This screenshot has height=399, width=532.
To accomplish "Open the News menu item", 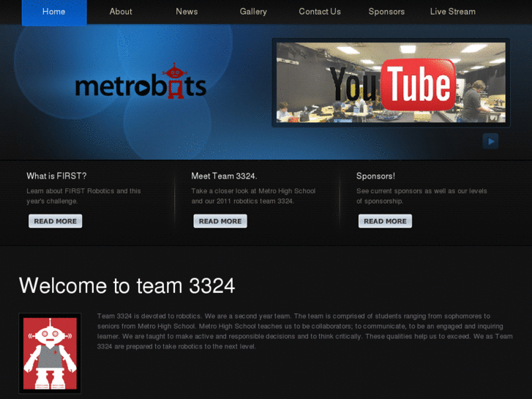I will [187, 12].
